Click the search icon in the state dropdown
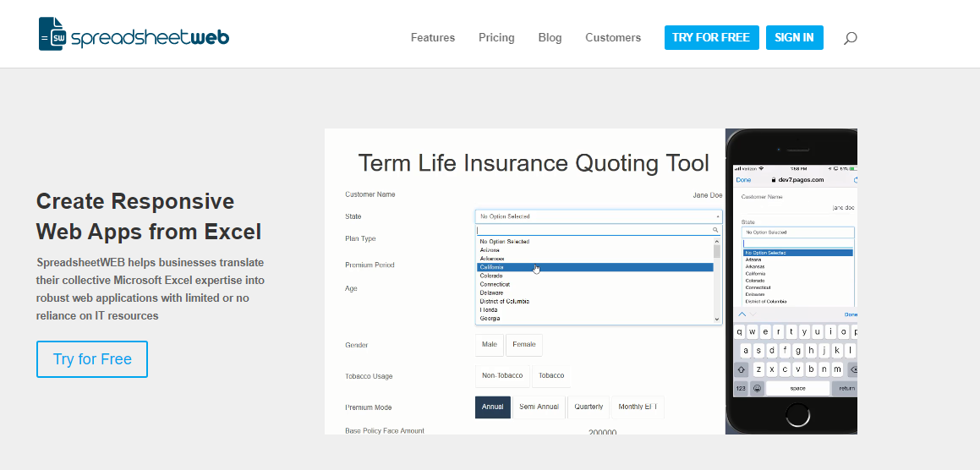 pos(715,230)
